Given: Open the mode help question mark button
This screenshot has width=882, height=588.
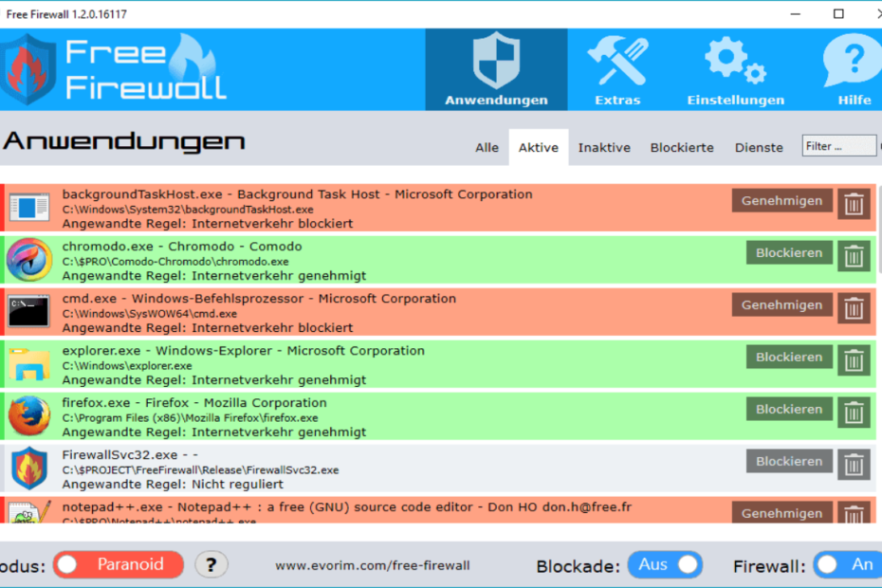Looking at the screenshot, I should [x=211, y=565].
